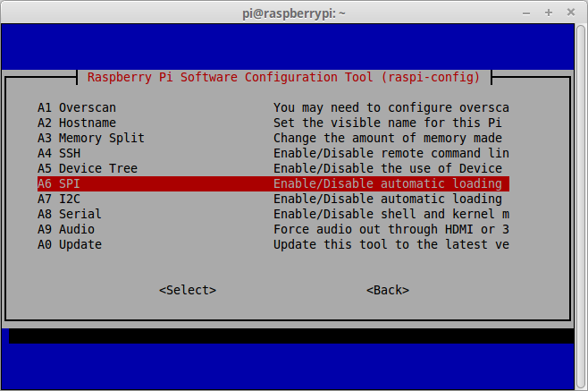Click 'Enable/Disable the use of Device' text

click(388, 168)
